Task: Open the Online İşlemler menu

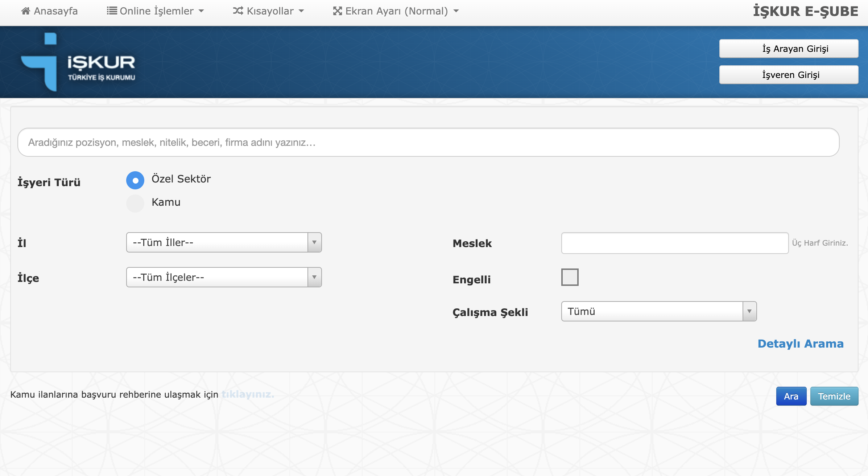Action: tap(156, 11)
